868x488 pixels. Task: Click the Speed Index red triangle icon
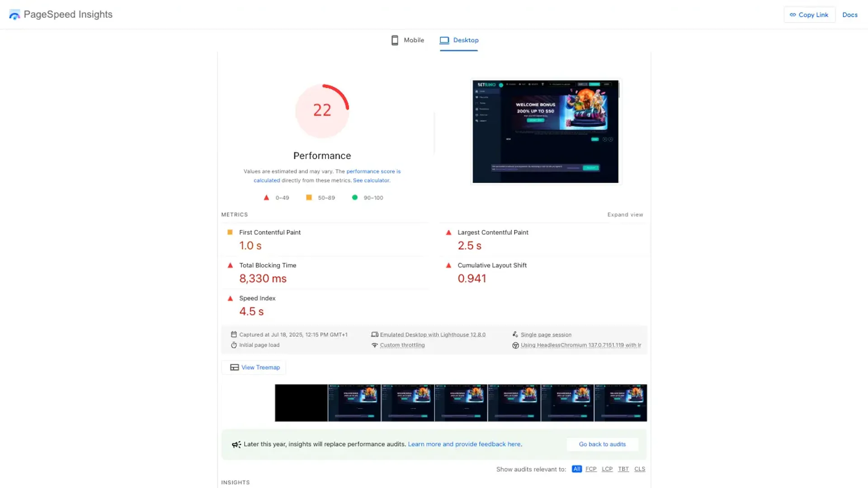[x=230, y=298]
